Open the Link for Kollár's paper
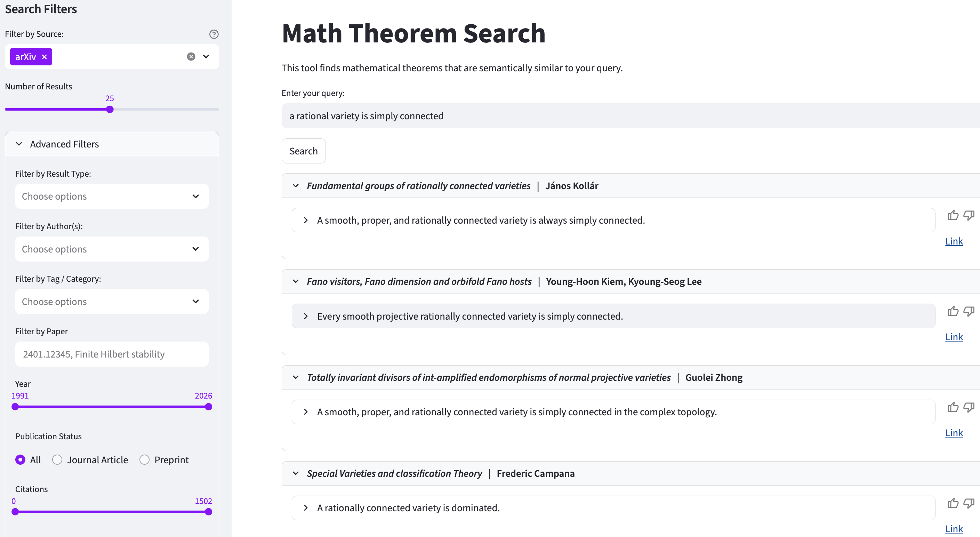This screenshot has height=537, width=980. click(x=954, y=241)
